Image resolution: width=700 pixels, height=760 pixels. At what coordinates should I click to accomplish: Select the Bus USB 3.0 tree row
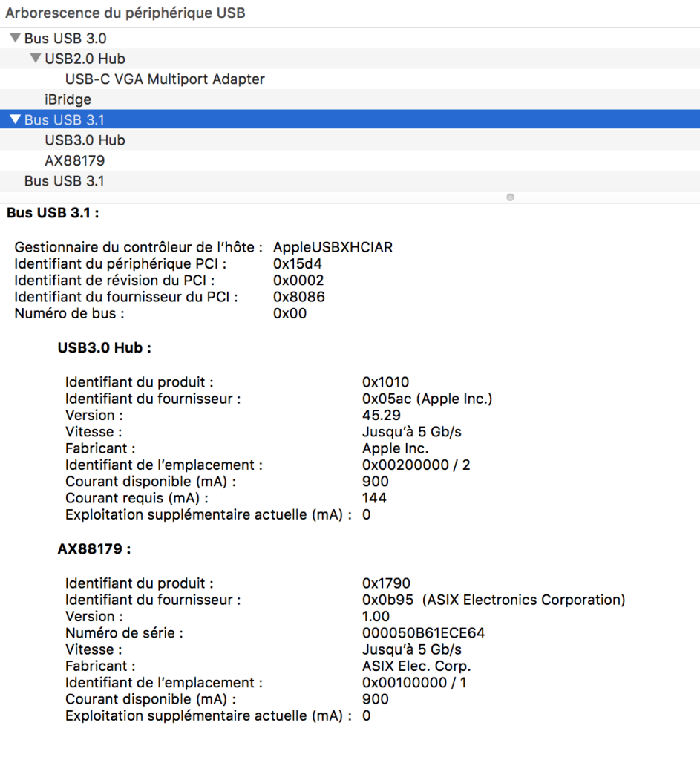tap(65, 38)
